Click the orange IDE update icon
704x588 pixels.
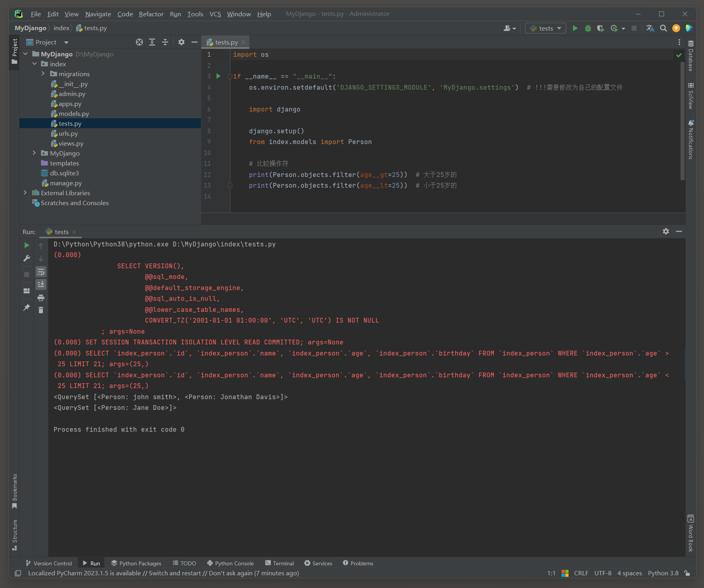click(x=676, y=28)
